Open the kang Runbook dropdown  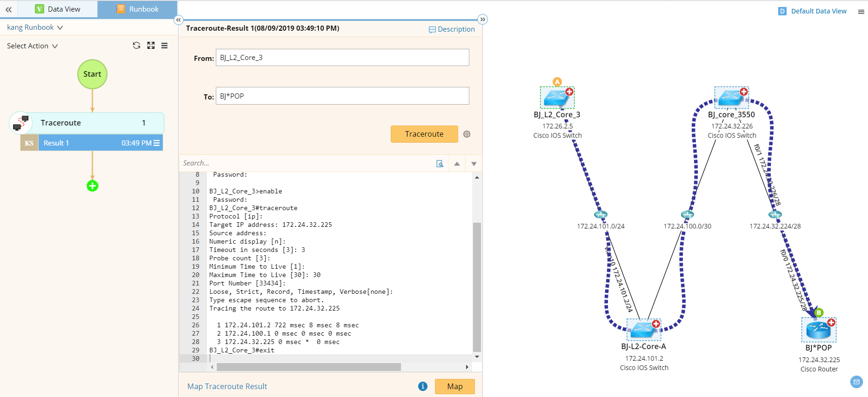[35, 27]
